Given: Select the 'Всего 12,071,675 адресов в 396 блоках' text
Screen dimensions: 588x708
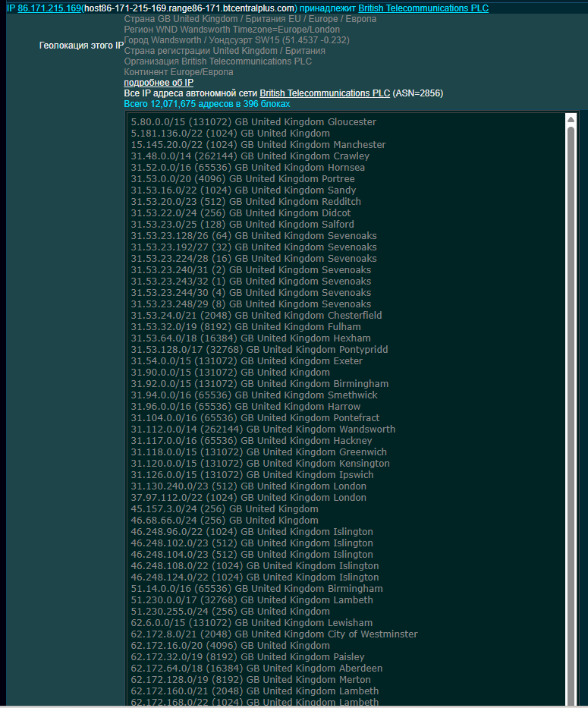Looking at the screenshot, I should [x=207, y=104].
